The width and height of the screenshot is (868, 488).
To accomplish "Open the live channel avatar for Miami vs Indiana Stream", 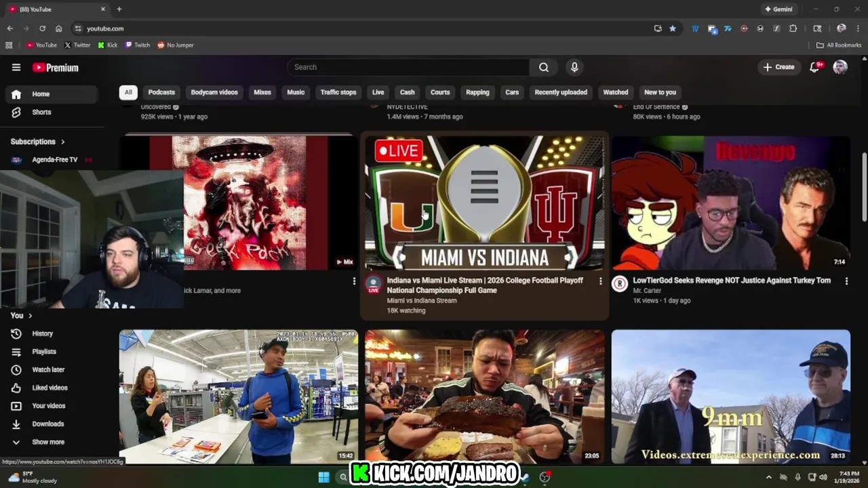I will tap(373, 284).
